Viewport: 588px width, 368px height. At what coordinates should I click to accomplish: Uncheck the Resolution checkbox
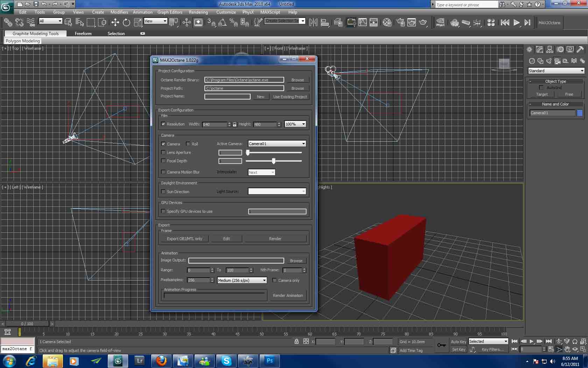pyautogui.click(x=163, y=124)
